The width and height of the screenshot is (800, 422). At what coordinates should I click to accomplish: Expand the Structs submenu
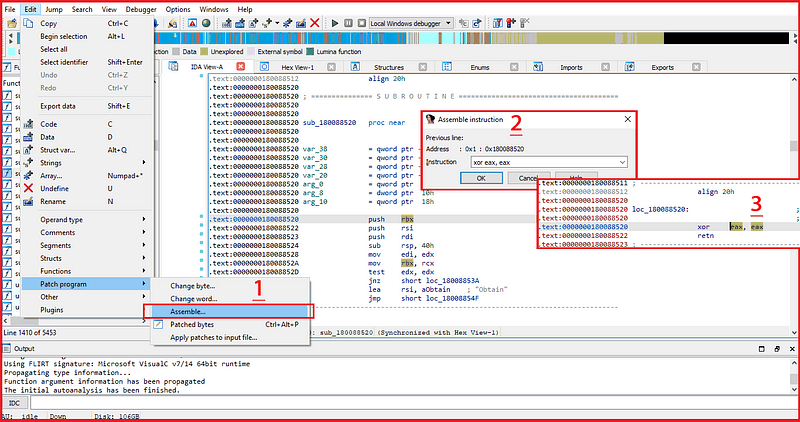[87, 258]
